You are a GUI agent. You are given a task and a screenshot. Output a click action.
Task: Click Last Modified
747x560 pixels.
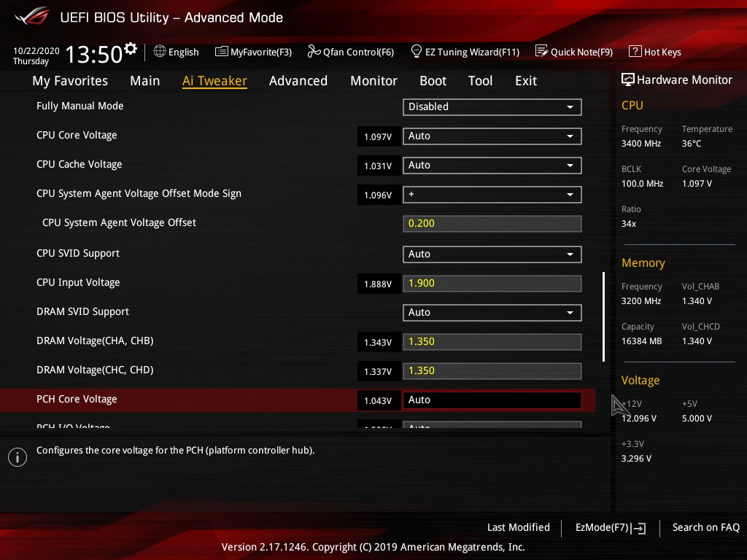519,527
